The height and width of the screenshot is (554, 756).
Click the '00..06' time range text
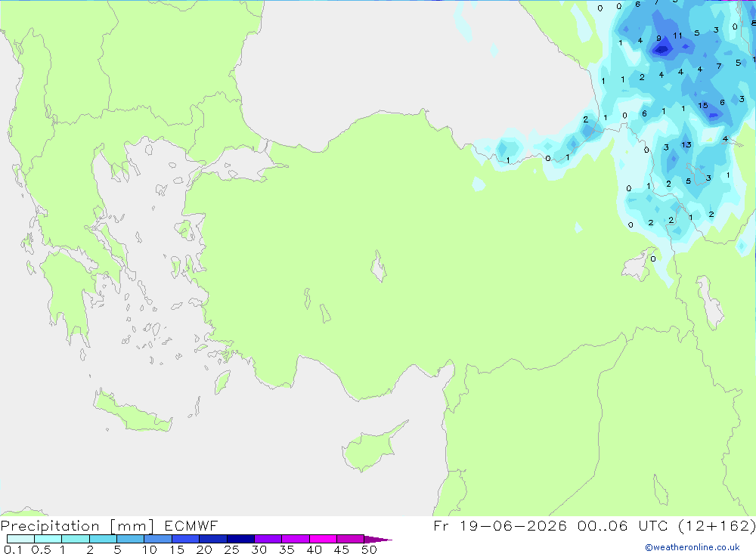tap(603, 525)
